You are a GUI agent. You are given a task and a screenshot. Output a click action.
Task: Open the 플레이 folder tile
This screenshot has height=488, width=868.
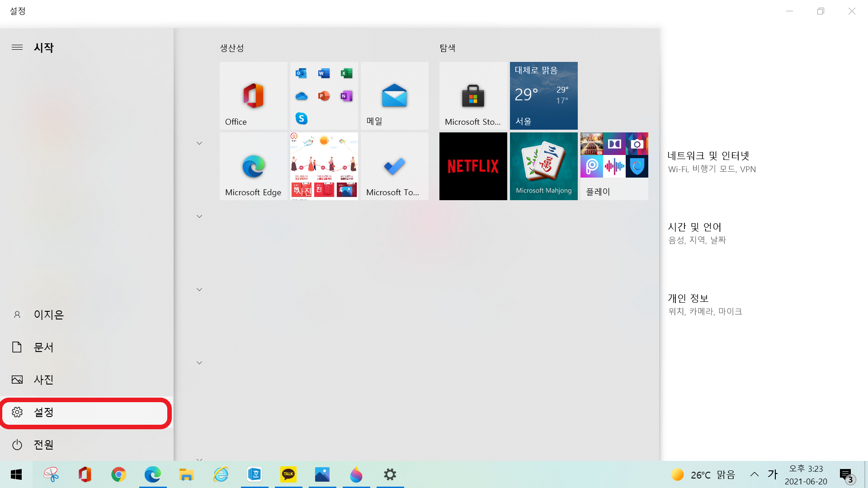pyautogui.click(x=614, y=166)
